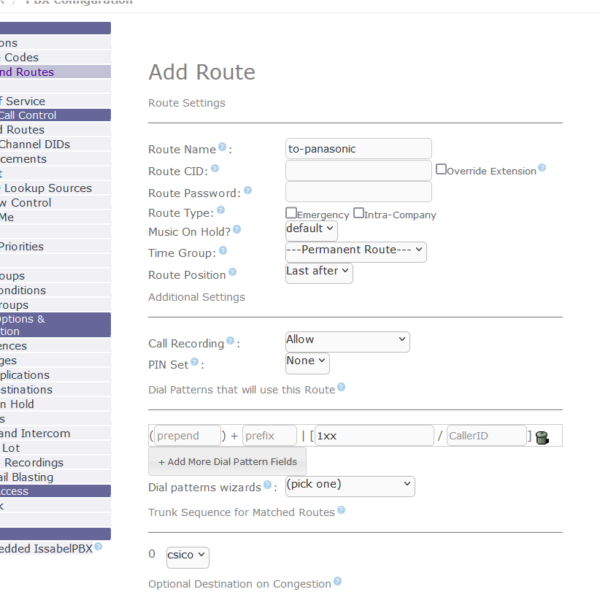The width and height of the screenshot is (600, 600).
Task: Expand the Time Group Permanent Route dropdown
Action: tap(356, 251)
